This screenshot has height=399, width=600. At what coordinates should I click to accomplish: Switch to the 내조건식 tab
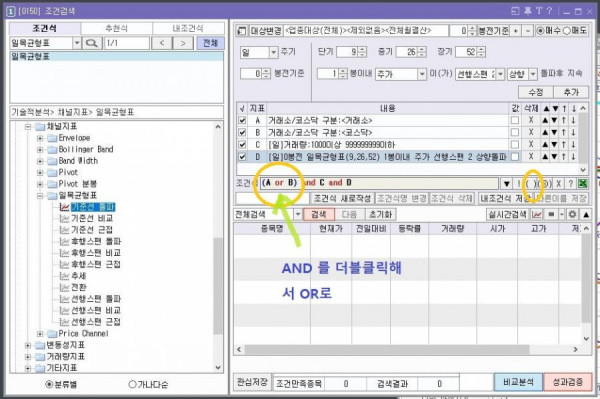(188, 28)
